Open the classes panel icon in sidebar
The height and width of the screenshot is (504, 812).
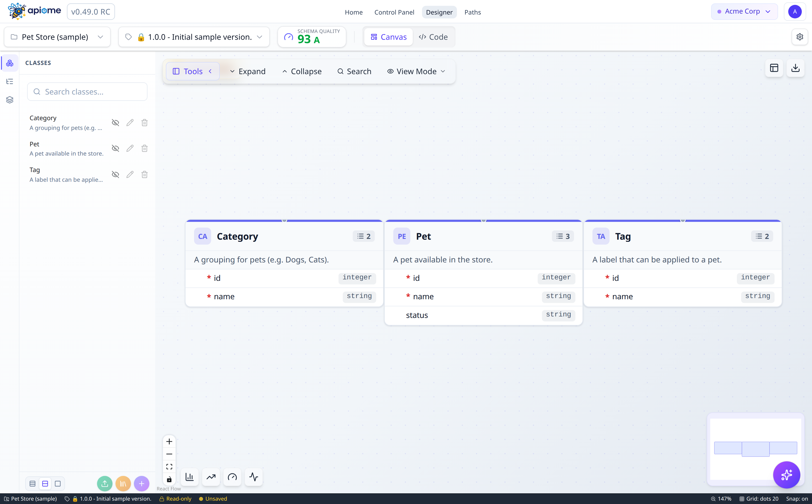10,63
